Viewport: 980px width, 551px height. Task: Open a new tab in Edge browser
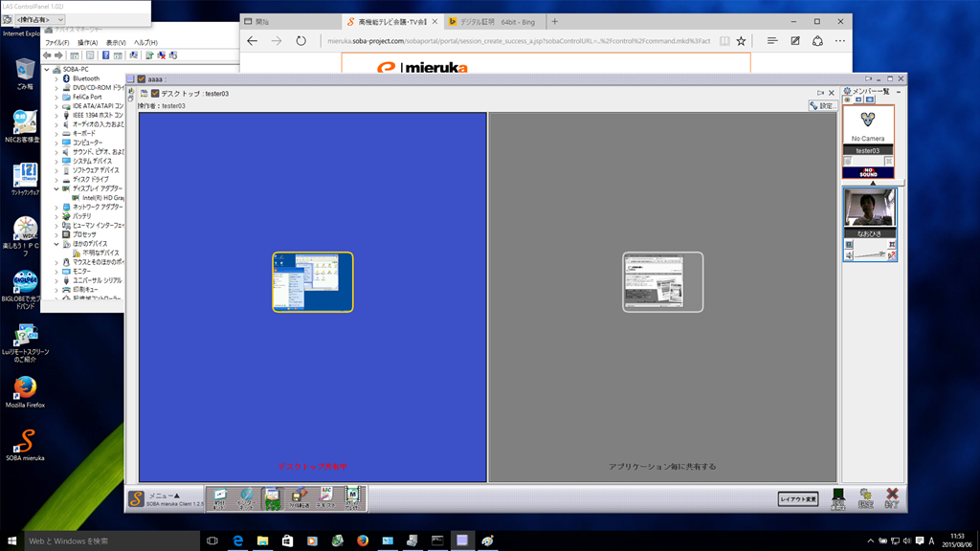tap(554, 22)
